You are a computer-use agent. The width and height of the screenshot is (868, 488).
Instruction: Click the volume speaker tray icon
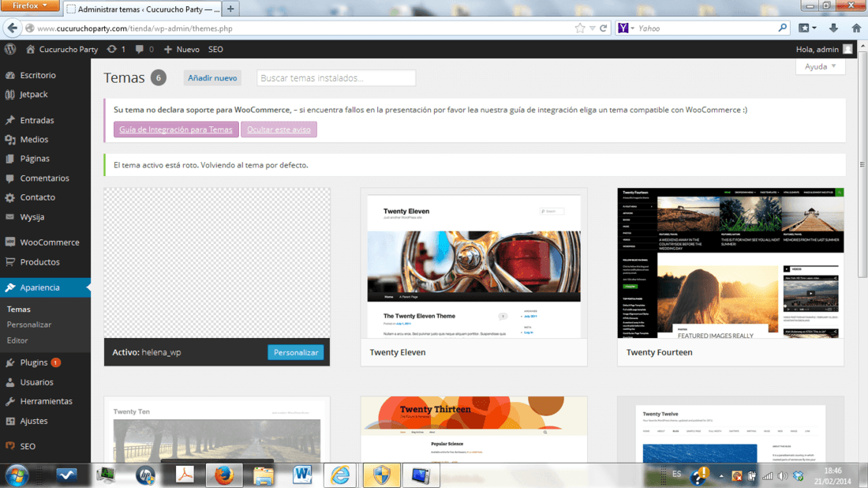pyautogui.click(x=782, y=476)
